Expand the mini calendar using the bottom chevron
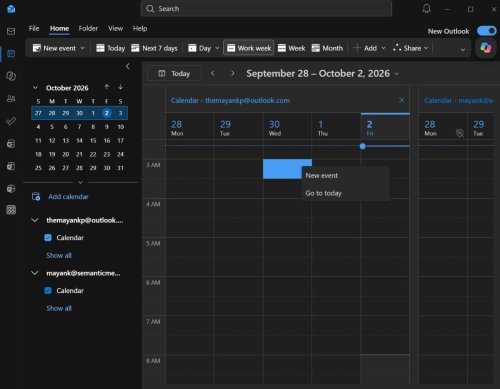The image size is (500, 389). point(80,182)
